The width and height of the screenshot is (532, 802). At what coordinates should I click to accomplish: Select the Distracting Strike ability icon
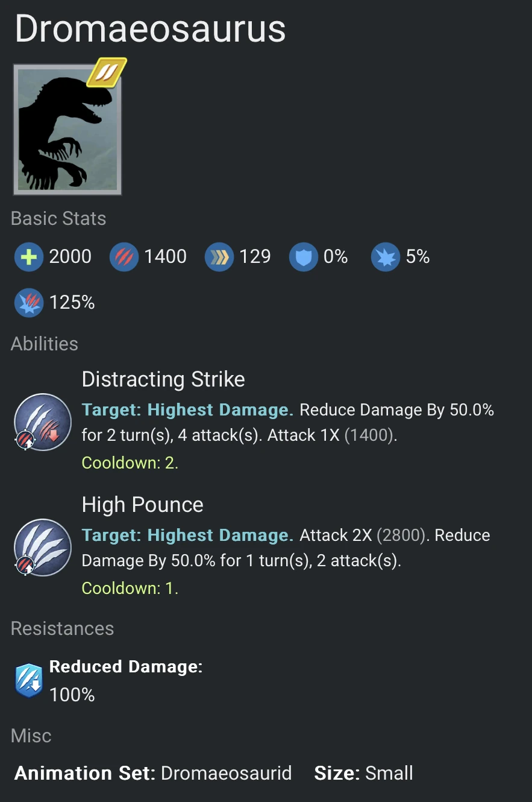click(42, 422)
